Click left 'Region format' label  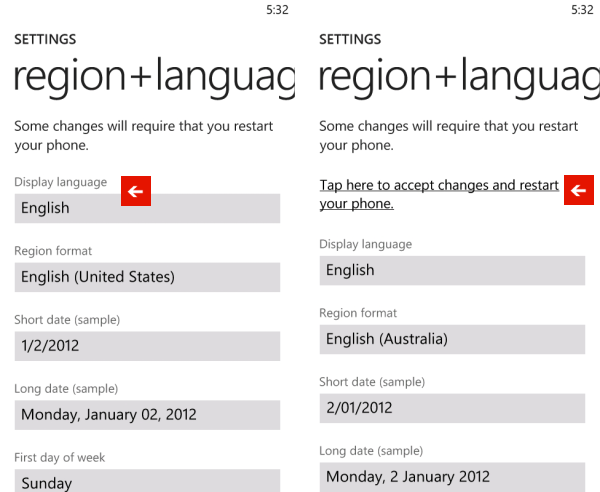53,251
